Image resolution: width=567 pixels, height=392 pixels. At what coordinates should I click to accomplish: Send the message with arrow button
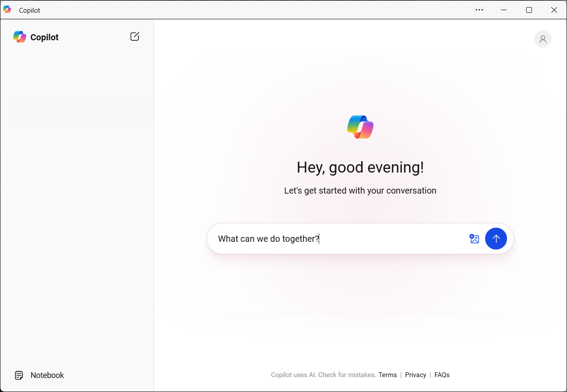click(496, 239)
